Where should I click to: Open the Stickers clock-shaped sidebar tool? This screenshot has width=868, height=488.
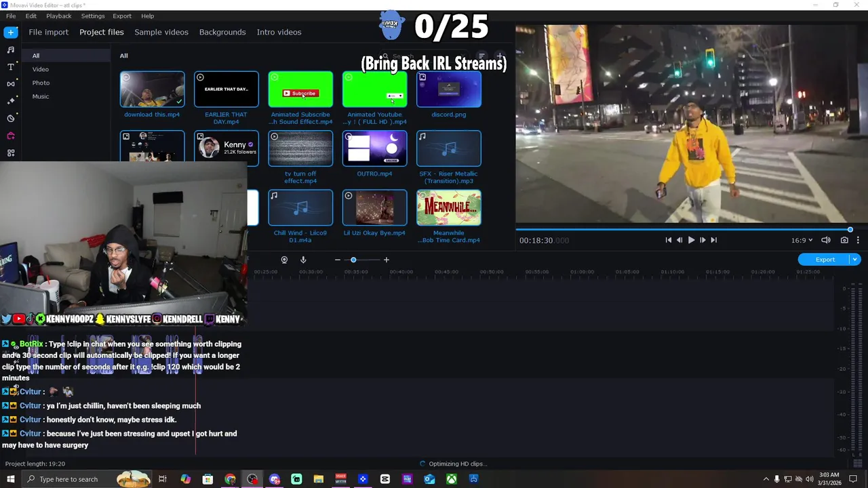(x=10, y=119)
